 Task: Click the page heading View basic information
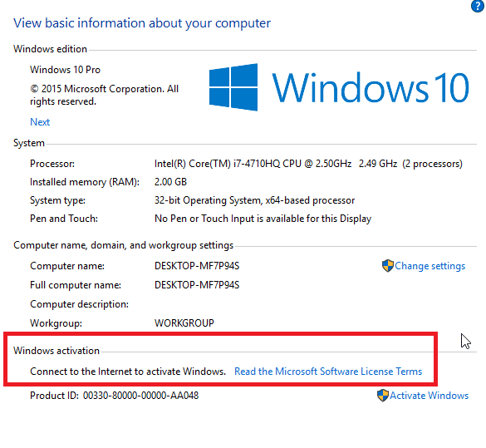coord(142,23)
